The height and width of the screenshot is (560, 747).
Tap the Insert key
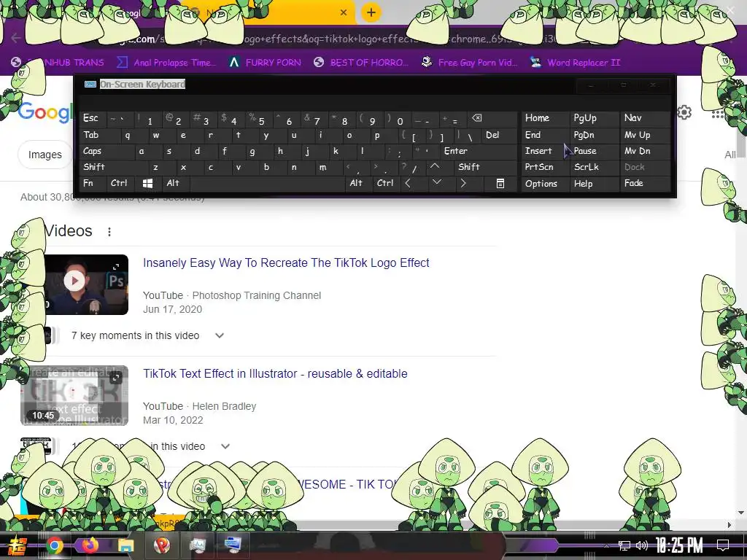545,152
